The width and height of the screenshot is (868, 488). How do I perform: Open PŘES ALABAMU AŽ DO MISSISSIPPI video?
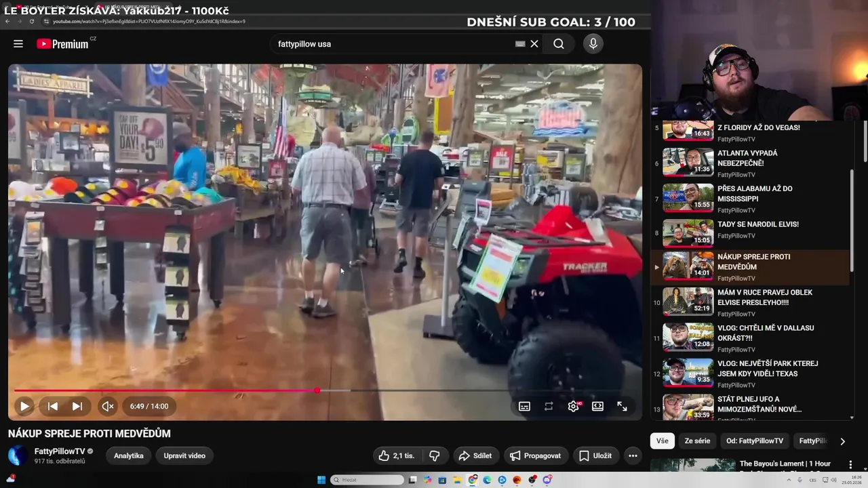[x=749, y=199]
